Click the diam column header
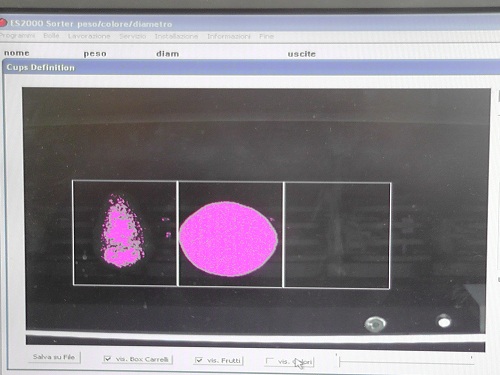The width and height of the screenshot is (500, 375). [x=168, y=54]
